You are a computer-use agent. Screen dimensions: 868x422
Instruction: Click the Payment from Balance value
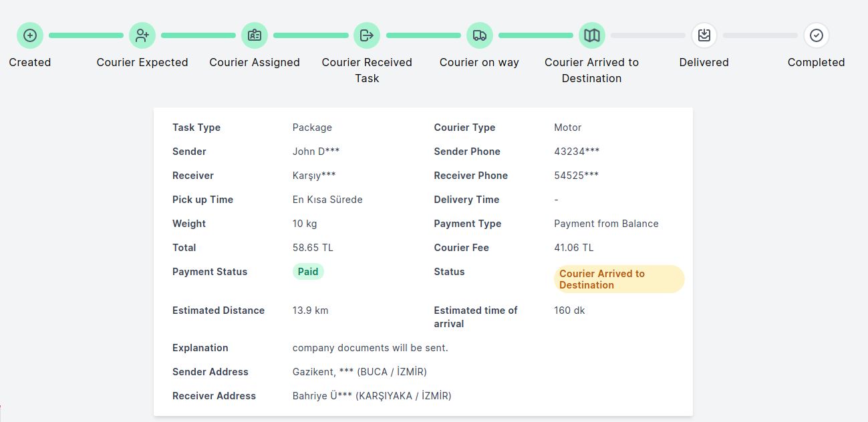point(606,224)
